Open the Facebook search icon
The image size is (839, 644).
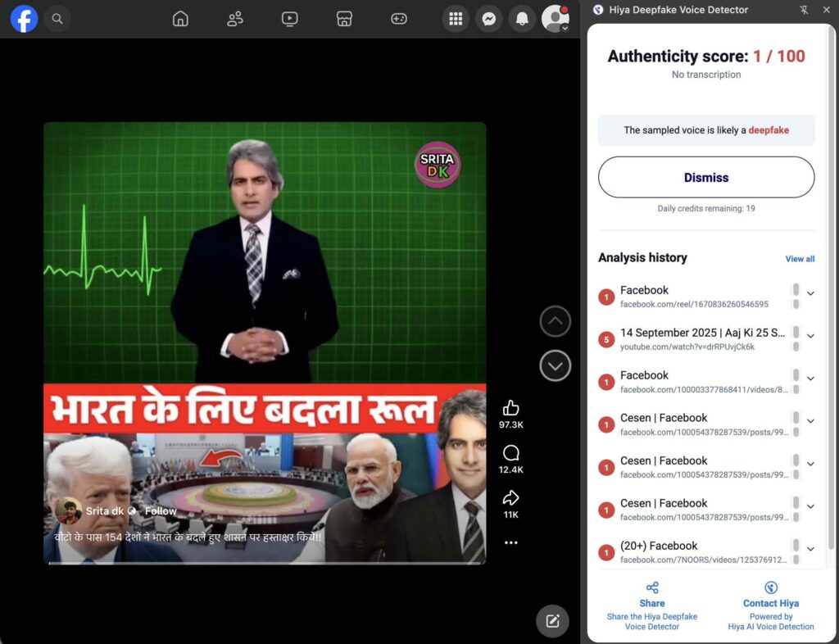[x=57, y=18]
